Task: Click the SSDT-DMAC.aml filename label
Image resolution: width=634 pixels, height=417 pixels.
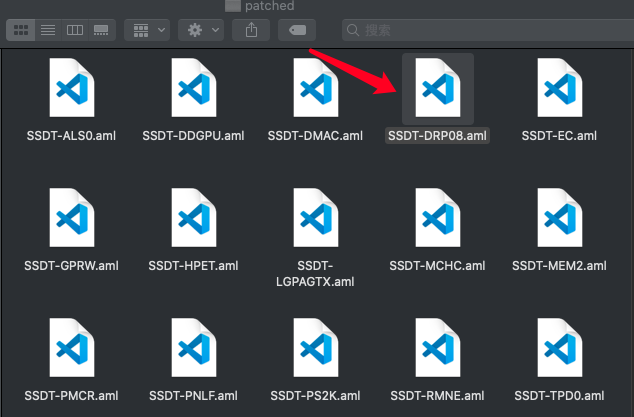Action: pyautogui.click(x=315, y=135)
